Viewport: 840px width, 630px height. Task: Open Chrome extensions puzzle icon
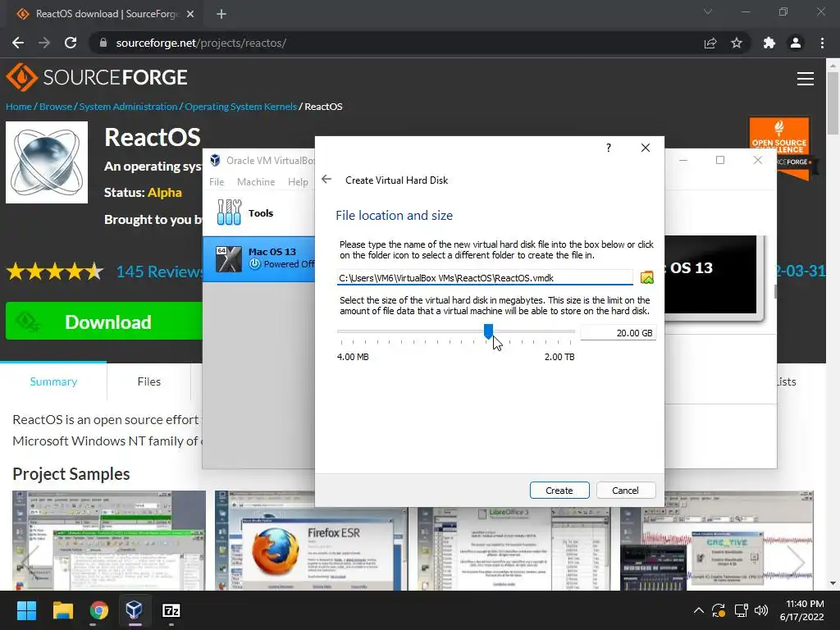pos(769,43)
